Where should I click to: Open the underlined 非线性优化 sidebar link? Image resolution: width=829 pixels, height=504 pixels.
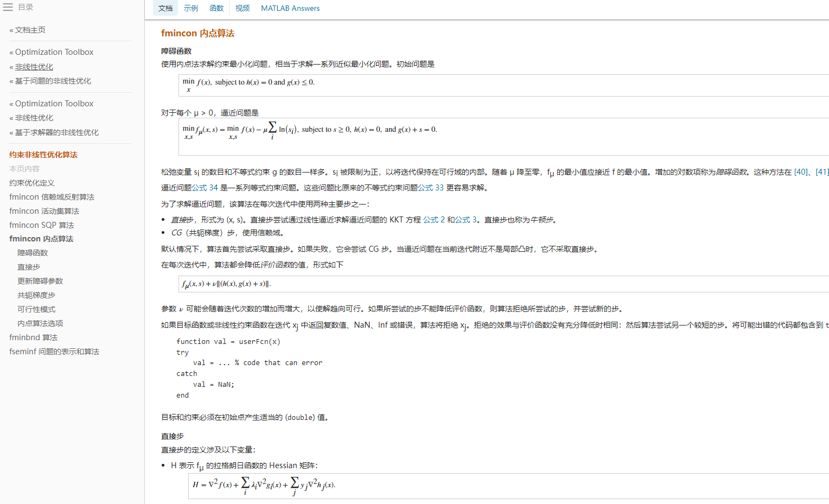point(34,67)
